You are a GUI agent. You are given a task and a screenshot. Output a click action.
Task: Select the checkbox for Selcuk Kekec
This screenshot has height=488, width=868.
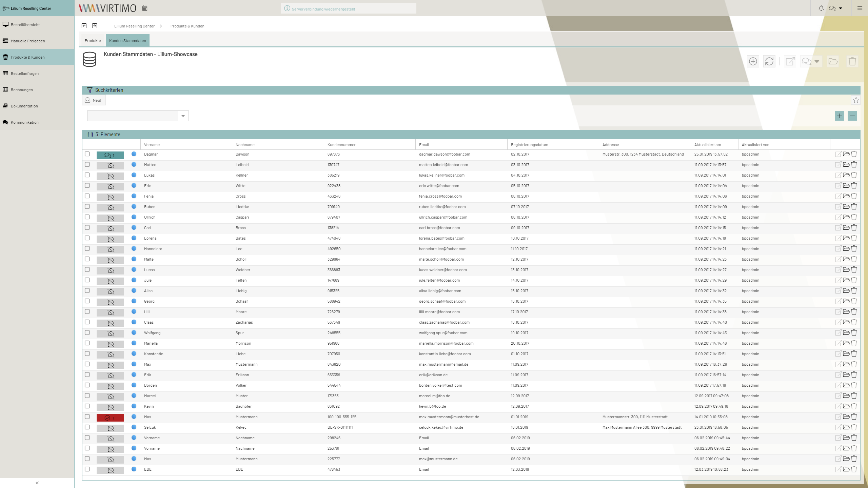point(87,427)
